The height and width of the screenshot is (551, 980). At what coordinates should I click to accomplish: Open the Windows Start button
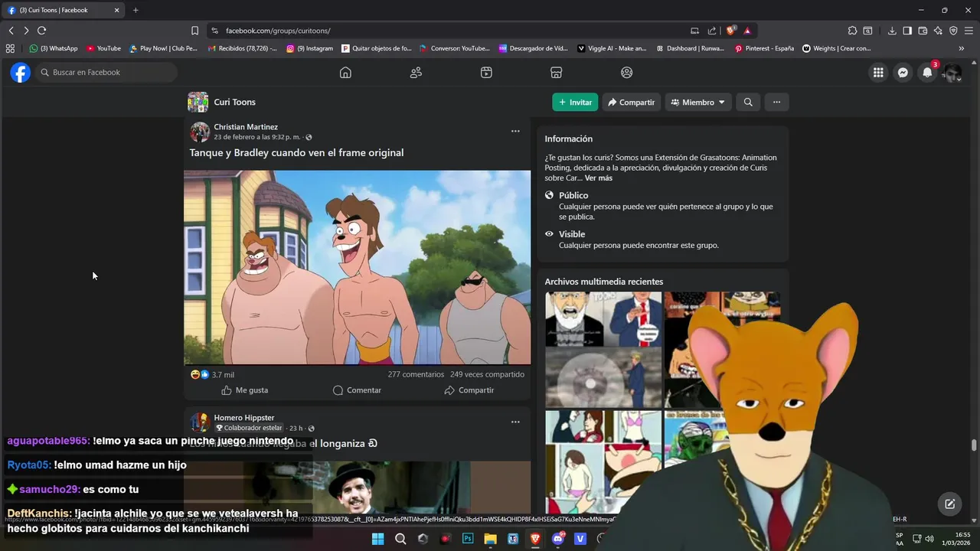coord(377,539)
